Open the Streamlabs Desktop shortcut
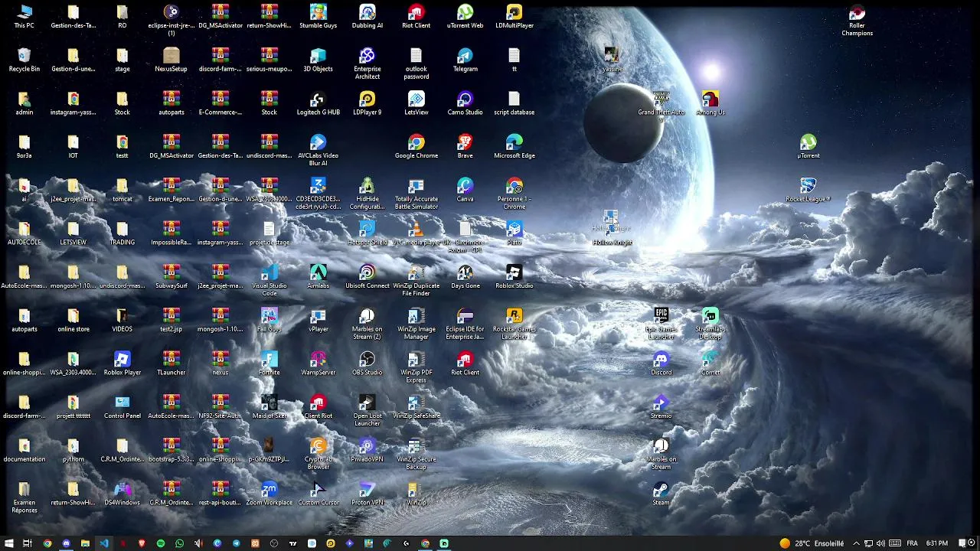Image resolution: width=980 pixels, height=551 pixels. (x=710, y=324)
